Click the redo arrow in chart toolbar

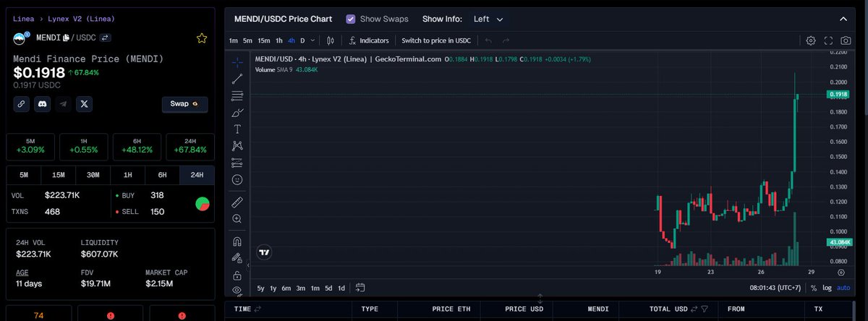tap(506, 40)
